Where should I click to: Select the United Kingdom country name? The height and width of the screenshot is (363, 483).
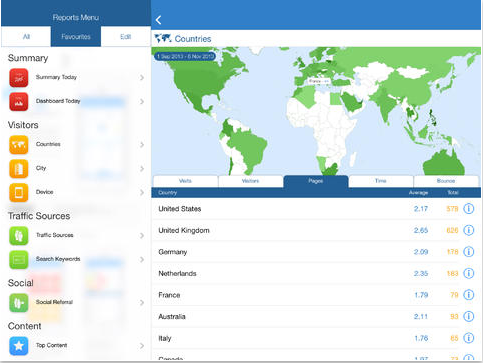[184, 231]
